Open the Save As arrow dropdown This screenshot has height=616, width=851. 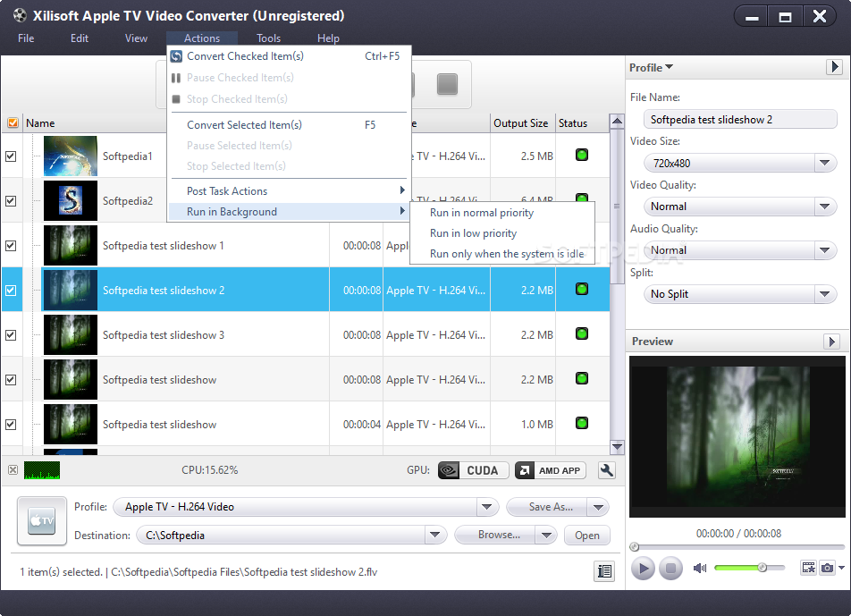(x=598, y=508)
